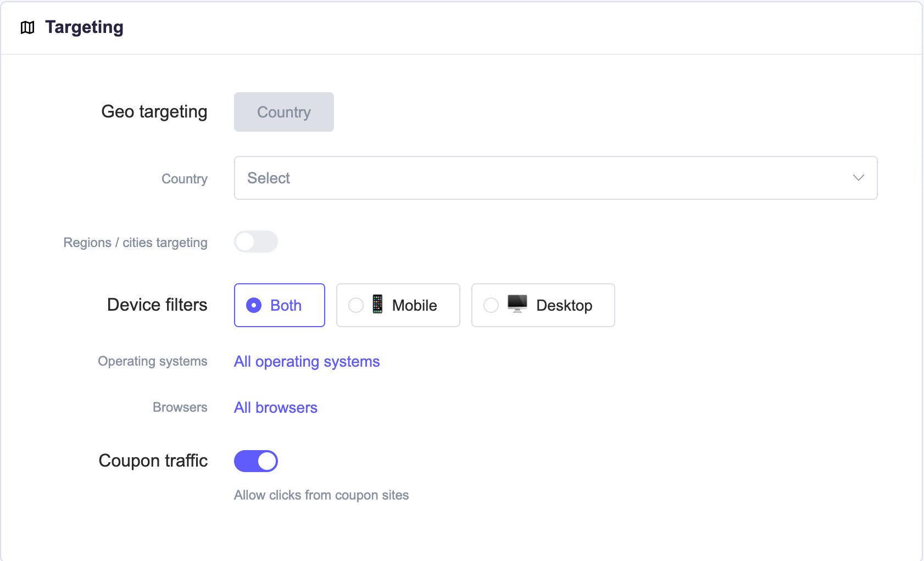Viewport: 924px width, 561px height.
Task: Click the map icon beside Targeting
Action: click(x=27, y=27)
